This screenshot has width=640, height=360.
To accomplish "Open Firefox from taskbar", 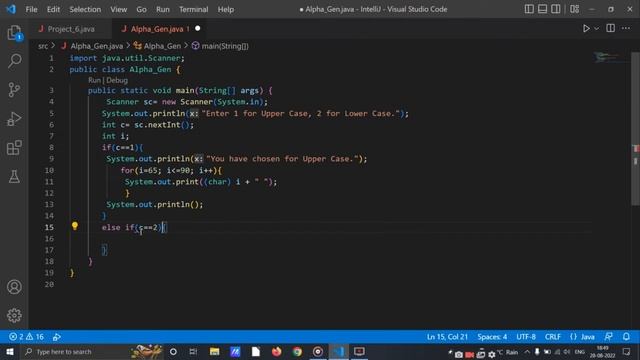I will point(276,352).
